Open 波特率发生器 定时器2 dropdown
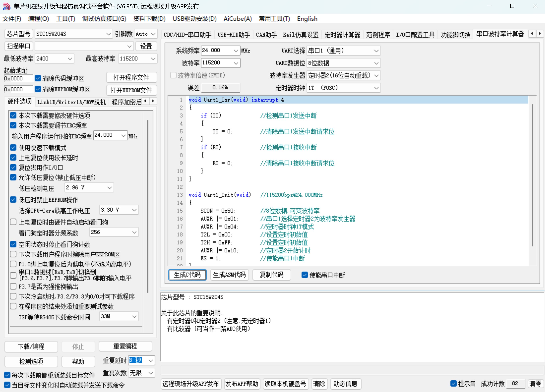 pos(344,75)
